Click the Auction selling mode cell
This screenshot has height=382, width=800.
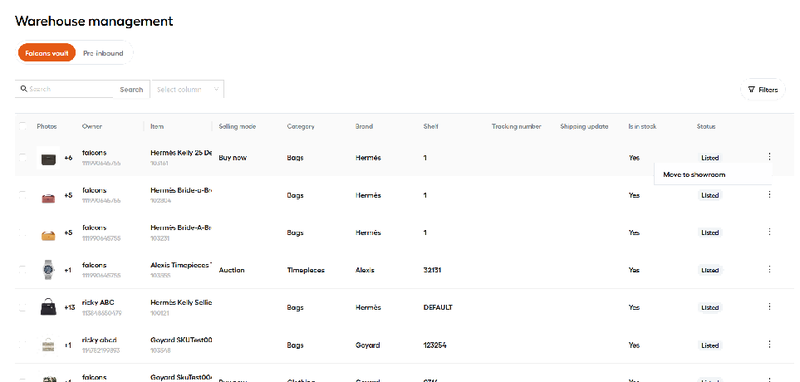coord(231,270)
